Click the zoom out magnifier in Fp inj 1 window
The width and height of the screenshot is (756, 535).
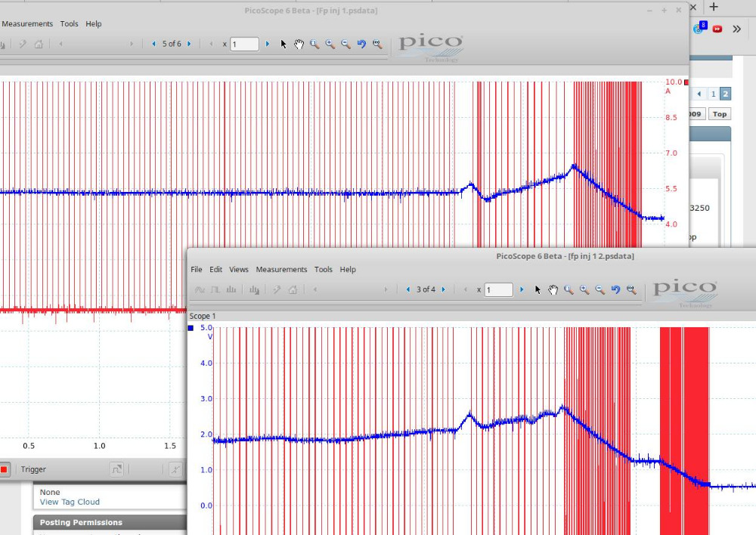[x=345, y=45]
